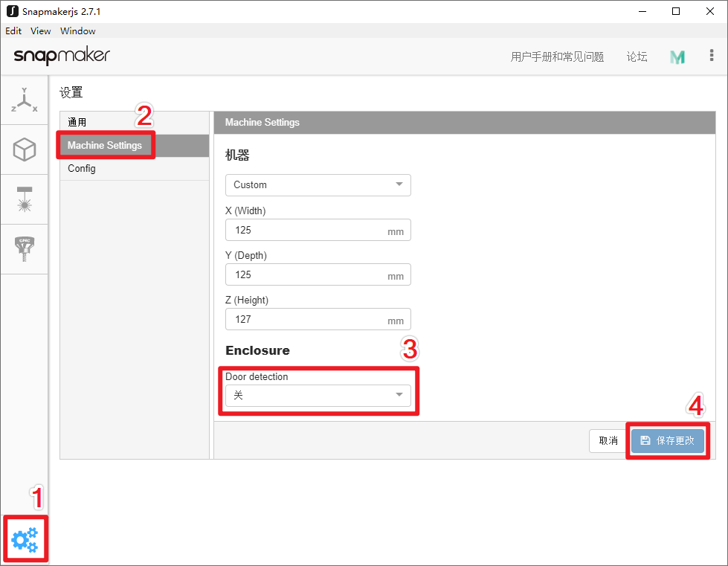Screen dimensions: 728x566
Task: Open the 用户手册和常见问题 link
Action: pyautogui.click(x=557, y=57)
